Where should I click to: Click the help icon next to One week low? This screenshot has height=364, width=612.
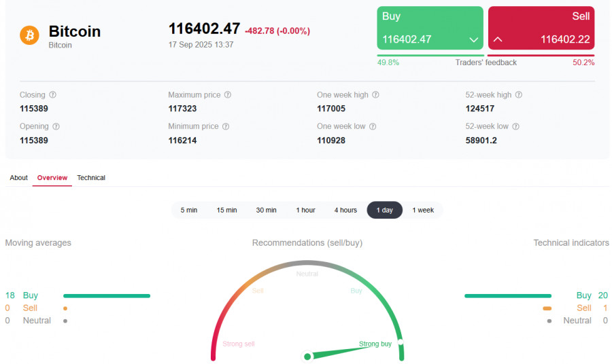373,126
